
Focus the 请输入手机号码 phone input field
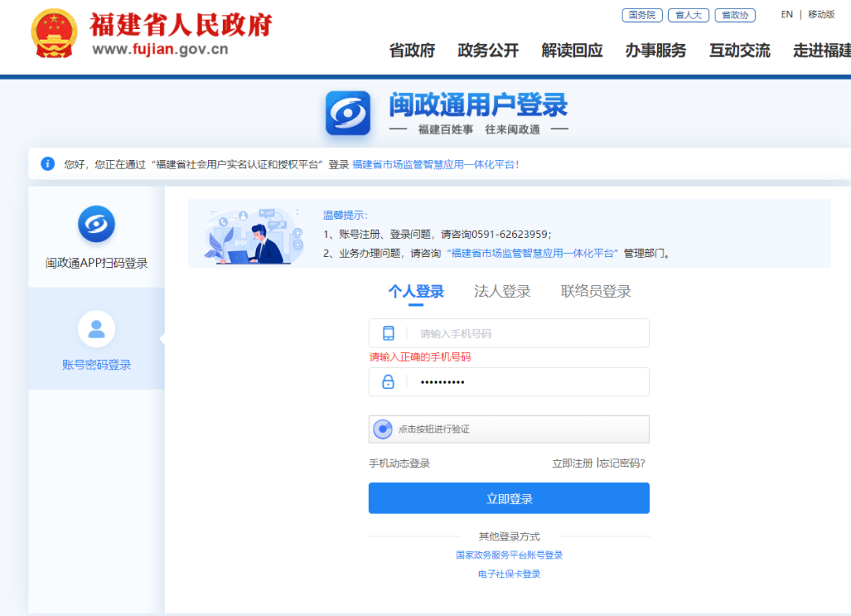(x=528, y=333)
